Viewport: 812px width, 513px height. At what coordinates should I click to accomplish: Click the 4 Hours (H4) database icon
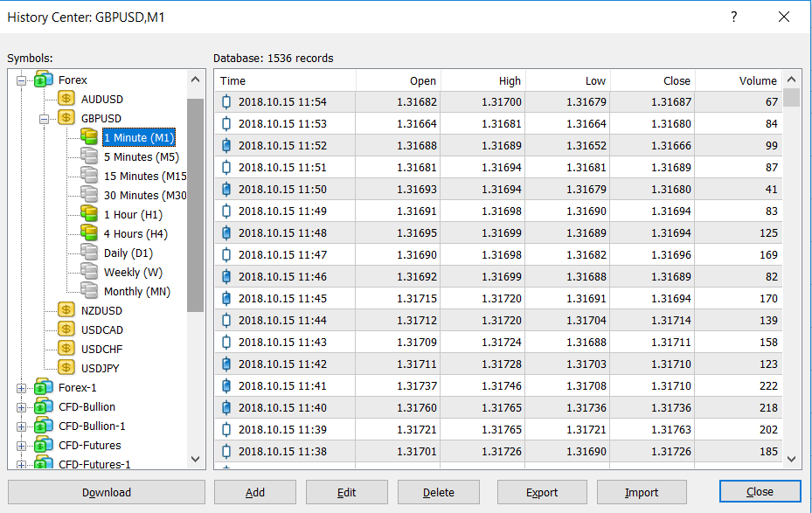pos(89,233)
